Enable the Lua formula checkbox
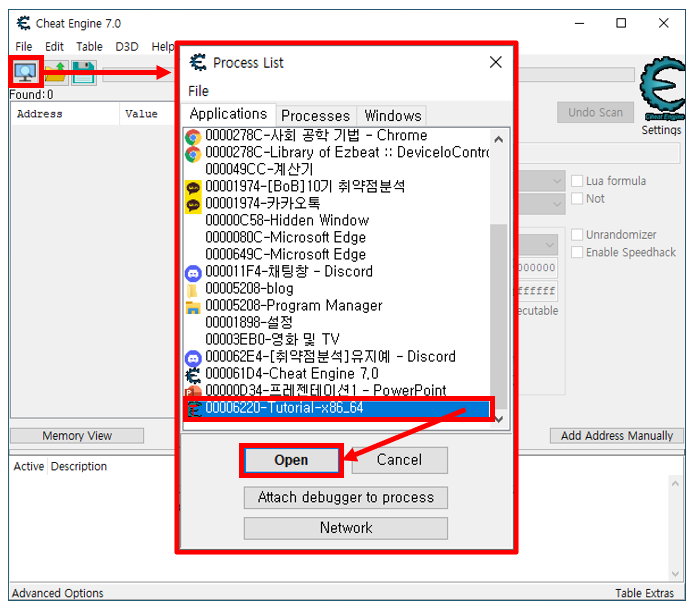The height and width of the screenshot is (612, 694). pyautogui.click(x=577, y=181)
